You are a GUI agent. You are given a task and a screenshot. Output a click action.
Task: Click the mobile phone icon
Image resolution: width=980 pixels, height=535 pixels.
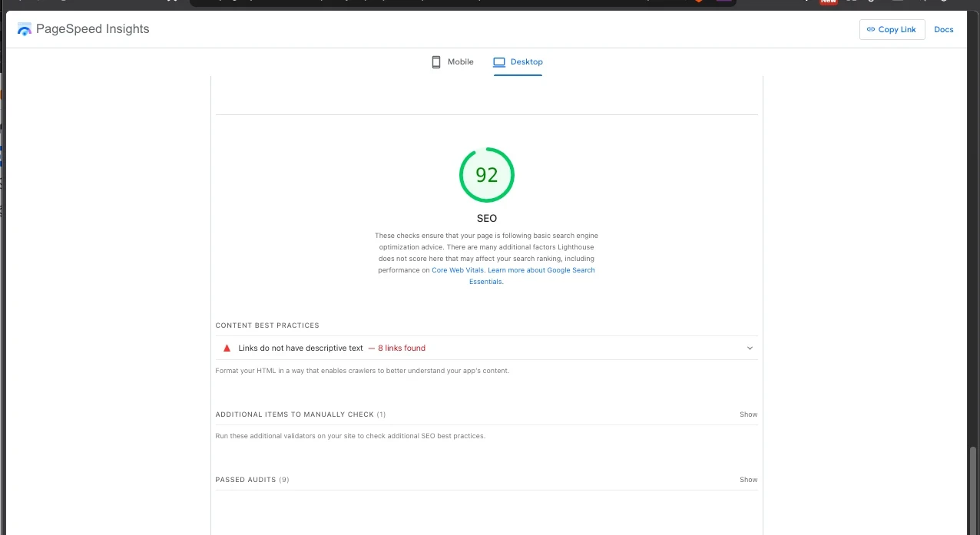pyautogui.click(x=436, y=62)
